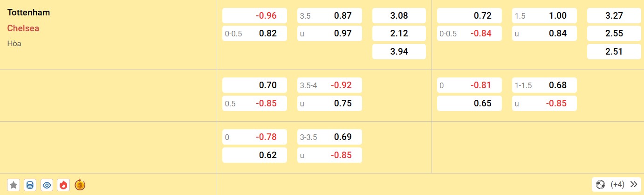Click the red flame hot icon
The height and width of the screenshot is (195, 644).
pos(63,185)
